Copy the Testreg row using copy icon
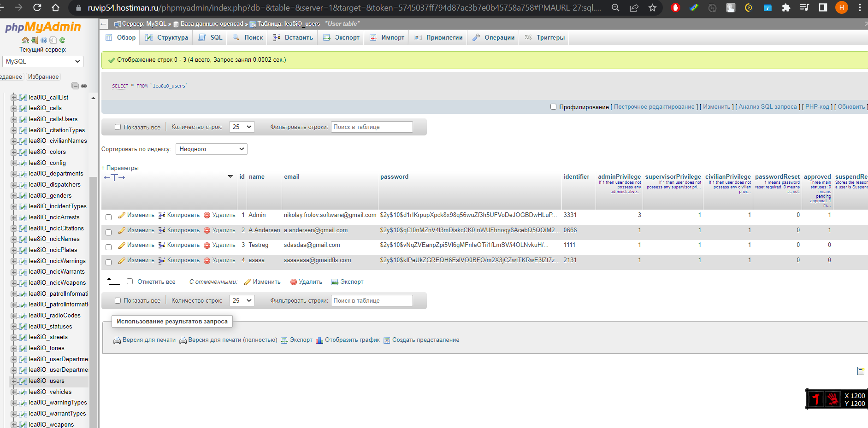Image resolution: width=868 pixels, height=428 pixels. pyautogui.click(x=162, y=245)
